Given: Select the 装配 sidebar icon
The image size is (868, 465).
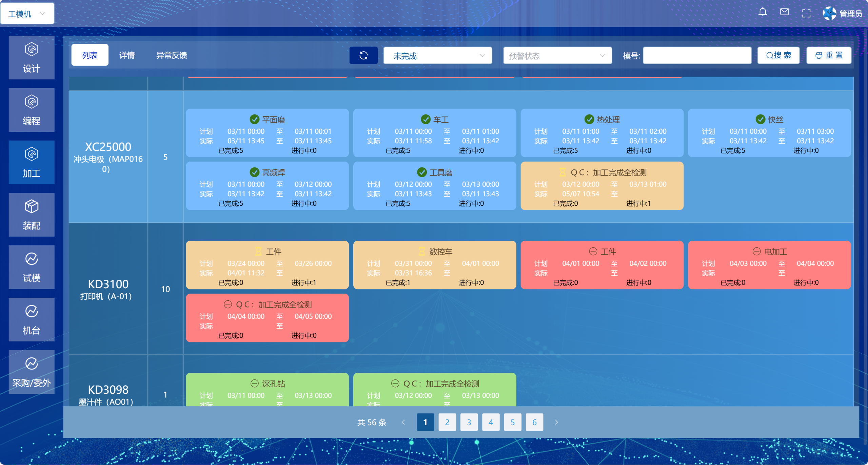Looking at the screenshot, I should point(32,215).
